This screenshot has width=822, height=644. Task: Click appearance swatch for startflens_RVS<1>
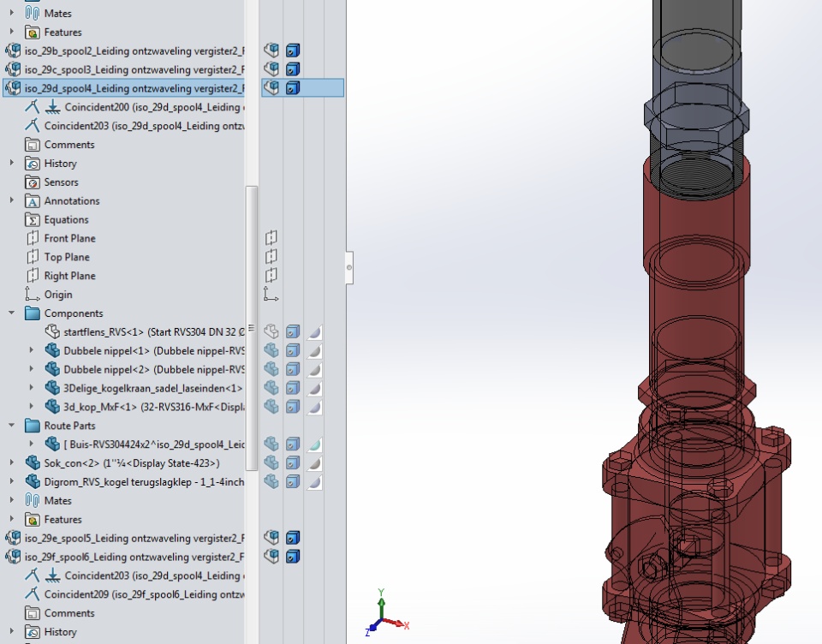[314, 332]
